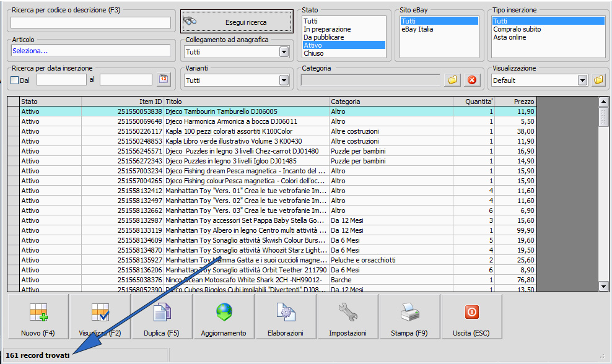Click the Aggiornamento globe icon button
The height and width of the screenshot is (364, 612).
tap(224, 316)
